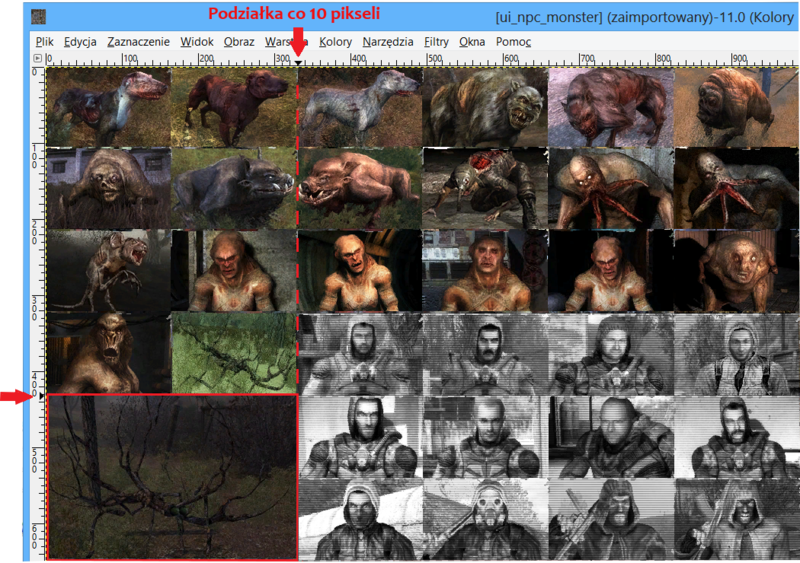Viewport: 800px width, 563px height.
Task: Open the Okna menu
Action: (472, 42)
